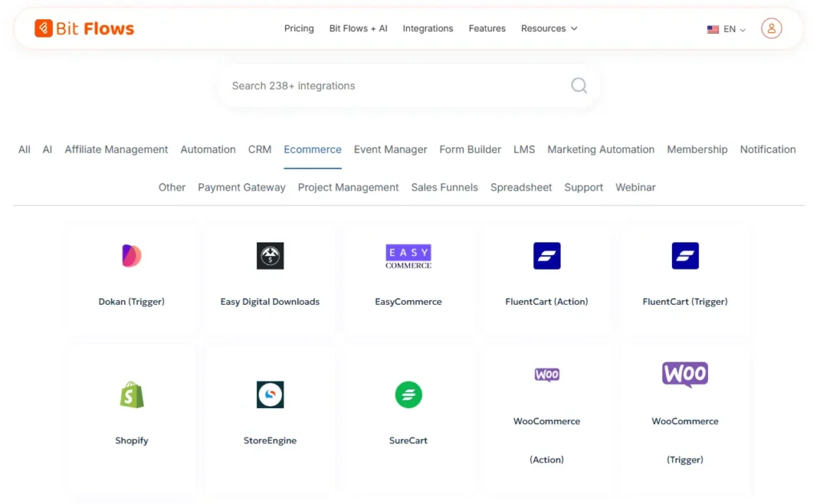Select the Other category tab
820x504 pixels.
click(172, 187)
